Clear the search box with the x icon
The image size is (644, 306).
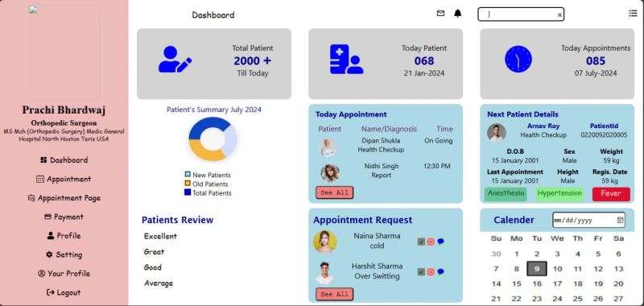coord(559,15)
